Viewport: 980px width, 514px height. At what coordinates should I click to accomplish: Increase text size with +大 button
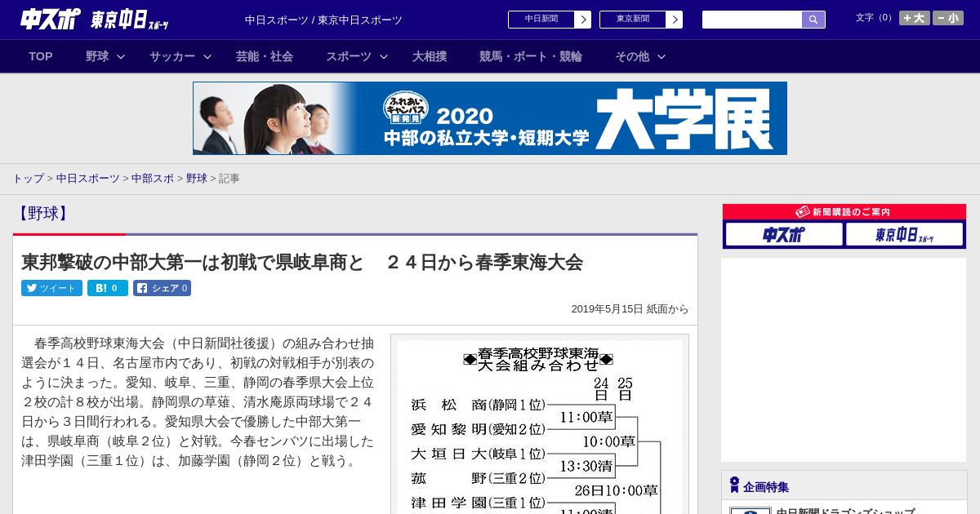point(915,18)
